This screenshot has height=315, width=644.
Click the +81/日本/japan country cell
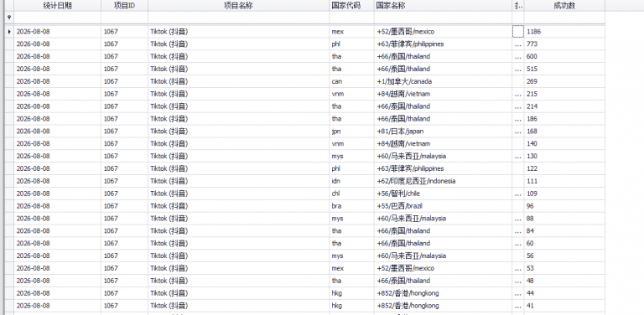point(443,132)
